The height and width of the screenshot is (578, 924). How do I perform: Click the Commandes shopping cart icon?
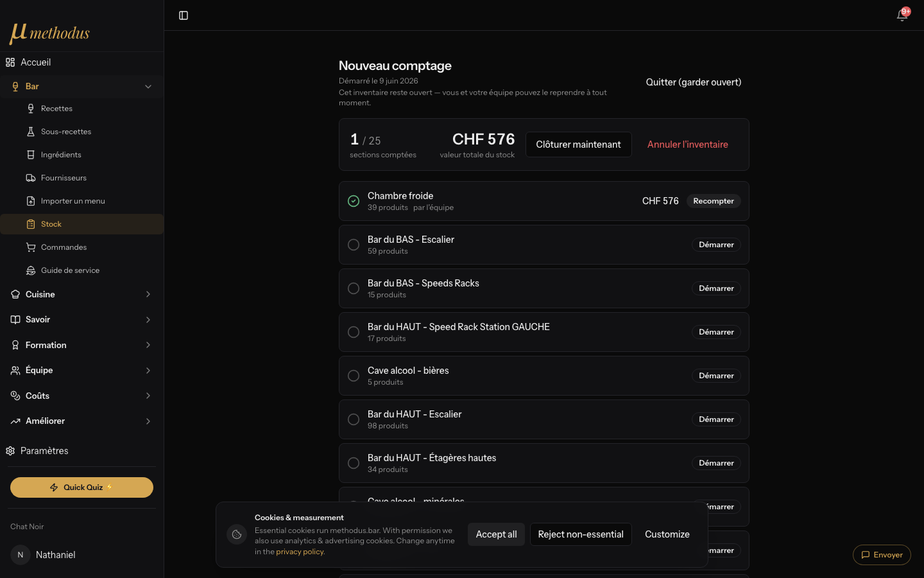[x=31, y=247]
